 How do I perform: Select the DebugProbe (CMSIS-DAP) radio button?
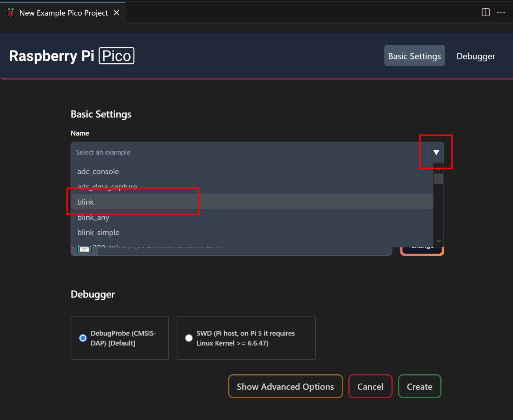coord(83,338)
